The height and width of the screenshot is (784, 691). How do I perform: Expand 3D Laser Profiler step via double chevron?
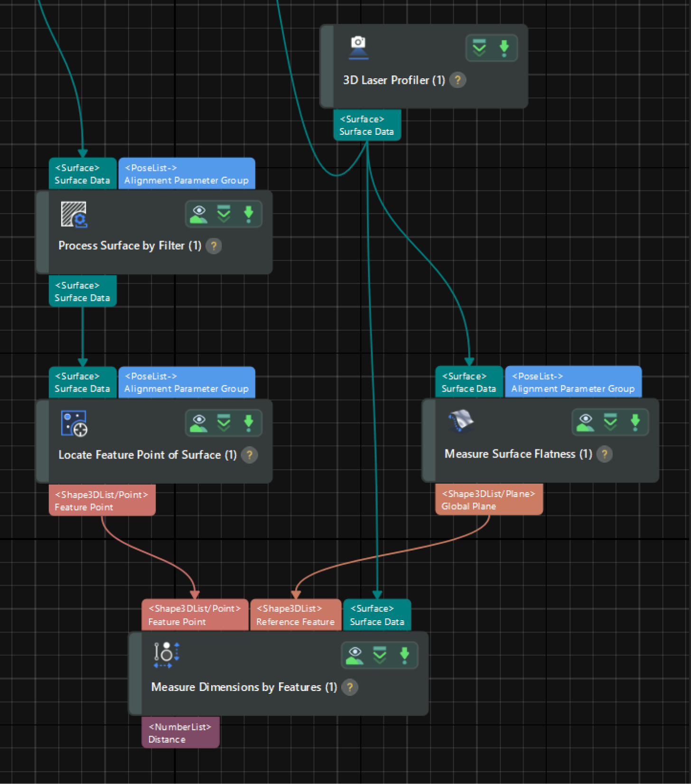[479, 48]
